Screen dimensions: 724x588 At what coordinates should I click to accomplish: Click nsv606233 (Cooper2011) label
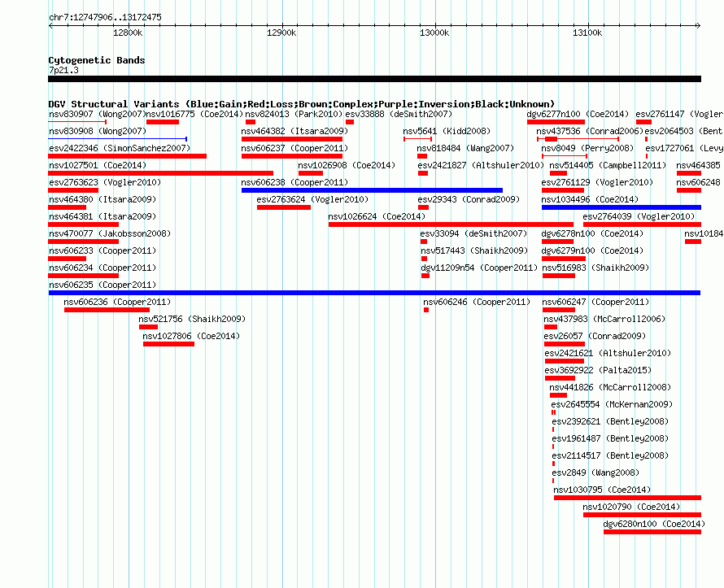click(x=102, y=250)
